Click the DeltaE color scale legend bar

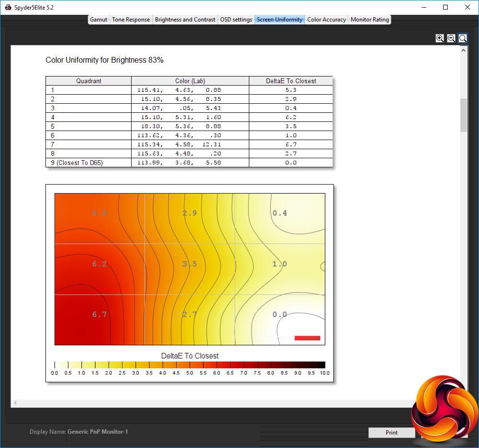(189, 365)
